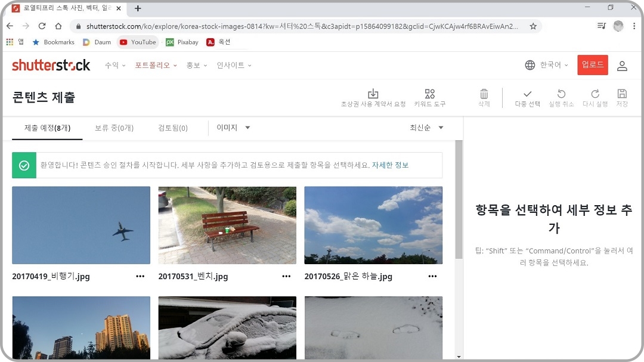
Task: Select the 다중 선택 checkmark icon
Action: tap(527, 97)
